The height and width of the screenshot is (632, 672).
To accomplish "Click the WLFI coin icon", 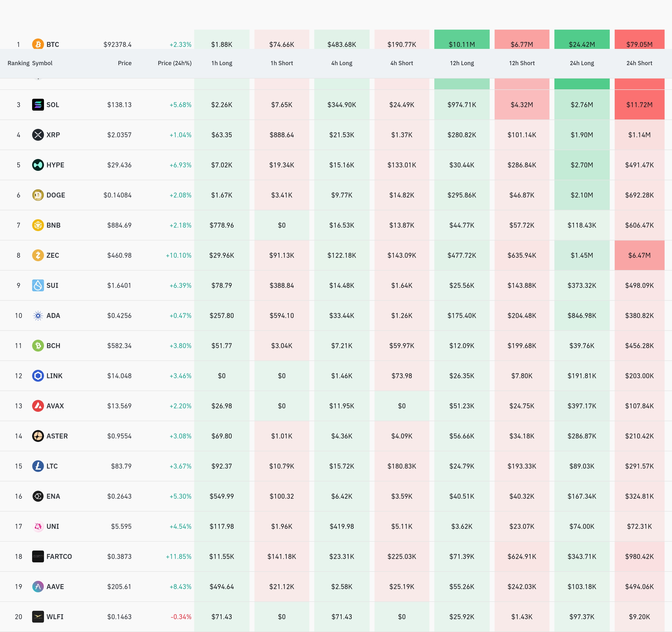I will 38,616.
